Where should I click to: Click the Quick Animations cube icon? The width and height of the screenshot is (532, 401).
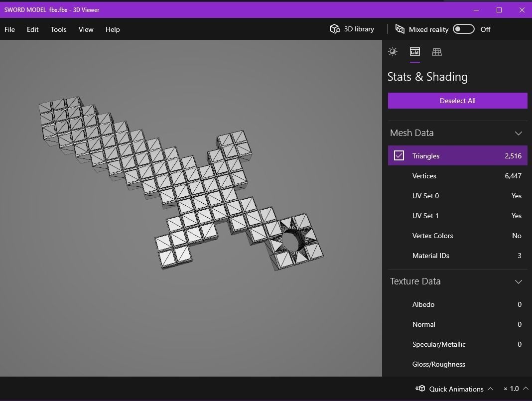pos(420,389)
